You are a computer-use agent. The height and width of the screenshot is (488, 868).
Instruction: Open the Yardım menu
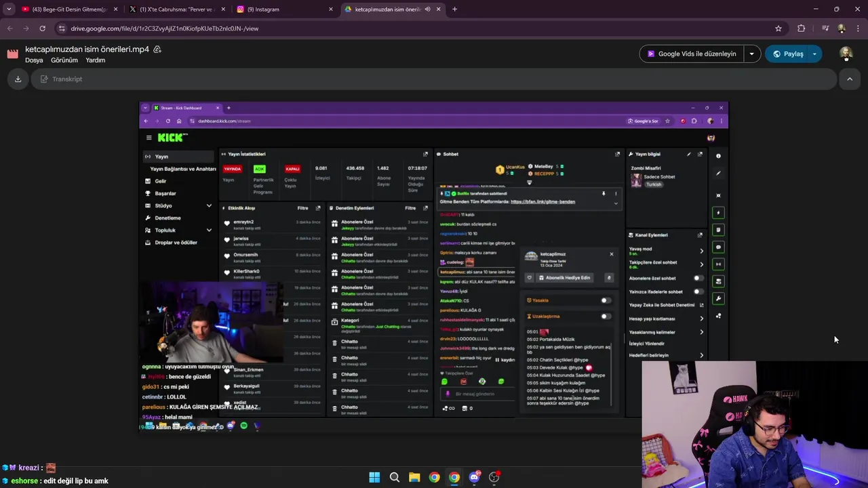click(96, 60)
